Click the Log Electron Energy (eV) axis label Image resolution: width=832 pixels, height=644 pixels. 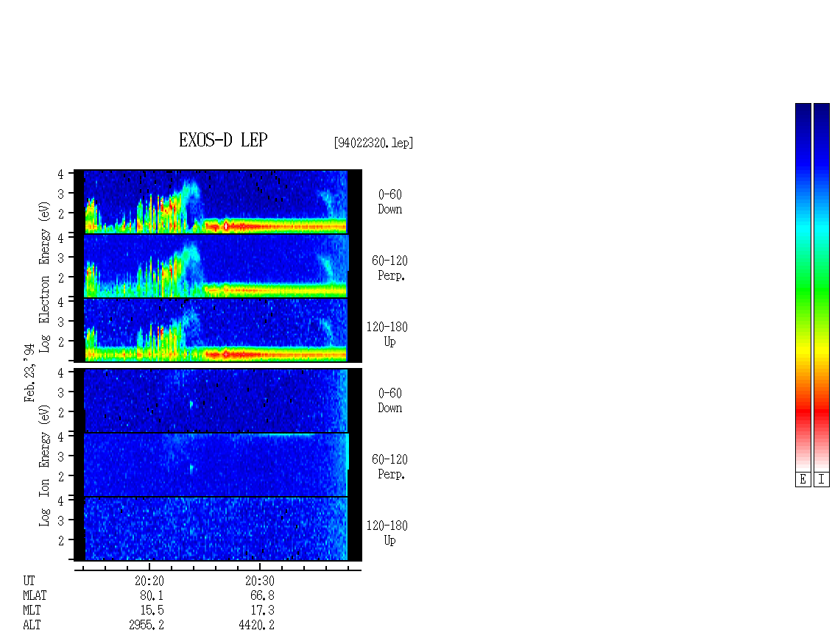(45, 277)
